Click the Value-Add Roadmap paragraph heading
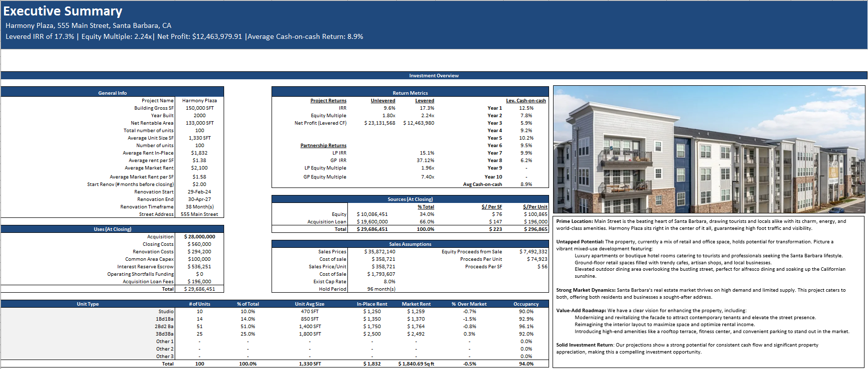Viewport: 868px width, 369px height. click(581, 311)
